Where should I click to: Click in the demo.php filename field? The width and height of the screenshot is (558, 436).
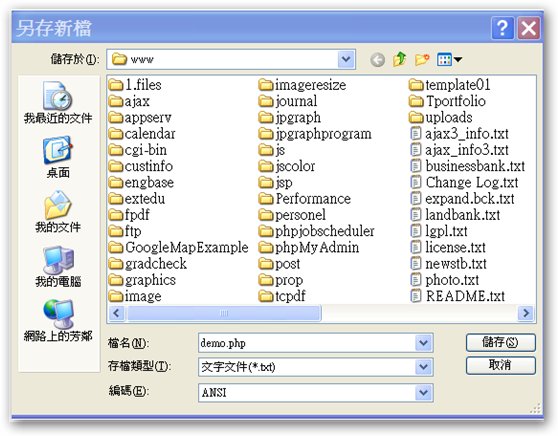307,343
